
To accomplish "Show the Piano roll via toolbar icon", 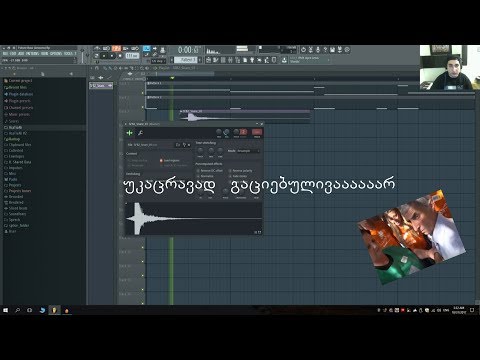I will point(216,60).
